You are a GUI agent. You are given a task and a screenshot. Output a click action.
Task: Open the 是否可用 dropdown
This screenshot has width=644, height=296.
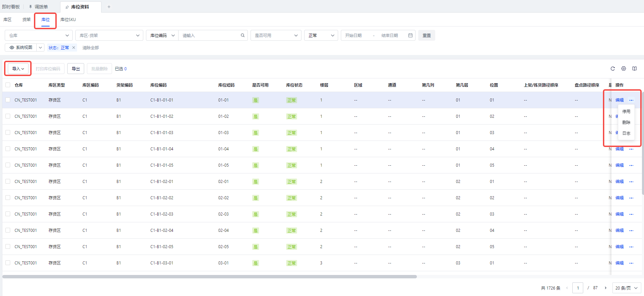(276, 35)
